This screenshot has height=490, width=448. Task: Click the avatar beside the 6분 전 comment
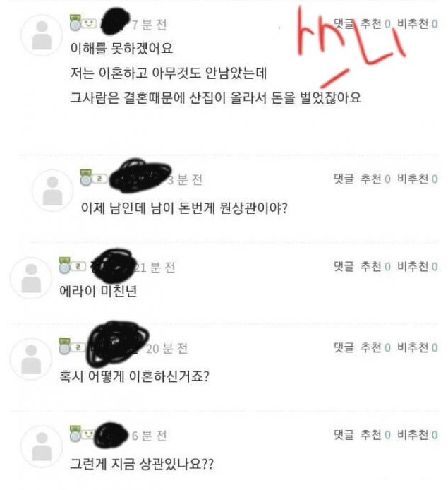pos(42,446)
